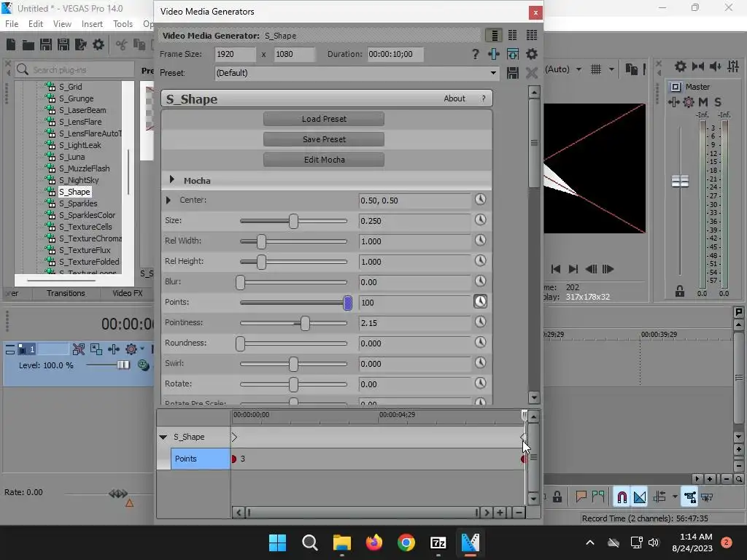Click the Points slider handle
Image resolution: width=747 pixels, height=560 pixels.
click(x=348, y=303)
